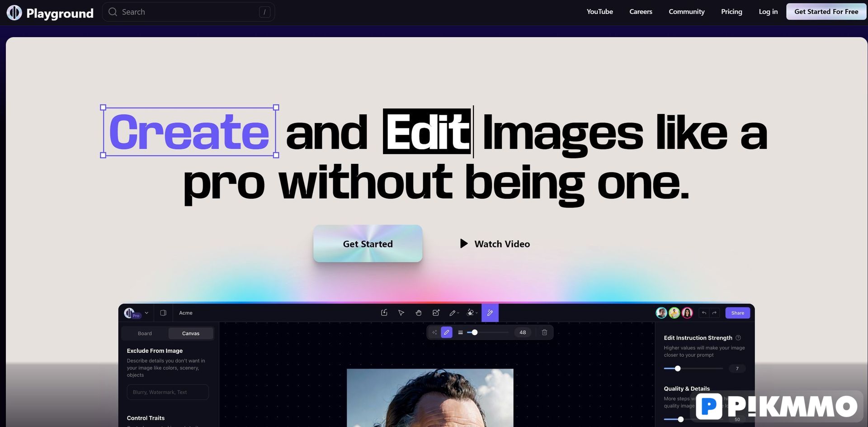Adjust the Quality & Details slider
The image size is (868, 427).
pyautogui.click(x=680, y=419)
